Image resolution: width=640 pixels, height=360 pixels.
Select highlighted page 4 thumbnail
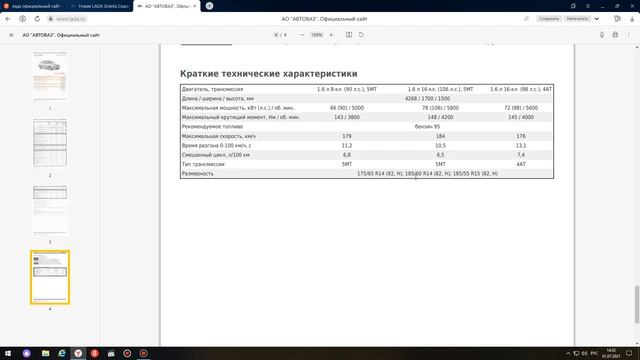pos(50,277)
